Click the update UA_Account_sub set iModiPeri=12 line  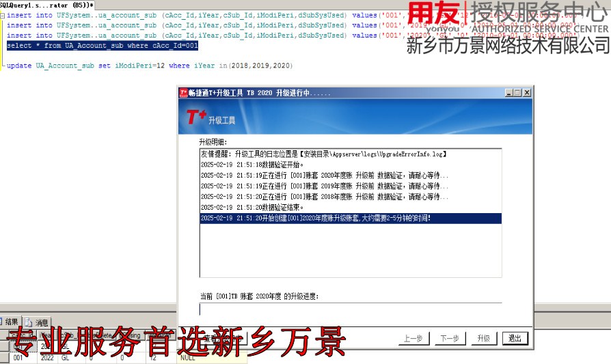tap(149, 66)
